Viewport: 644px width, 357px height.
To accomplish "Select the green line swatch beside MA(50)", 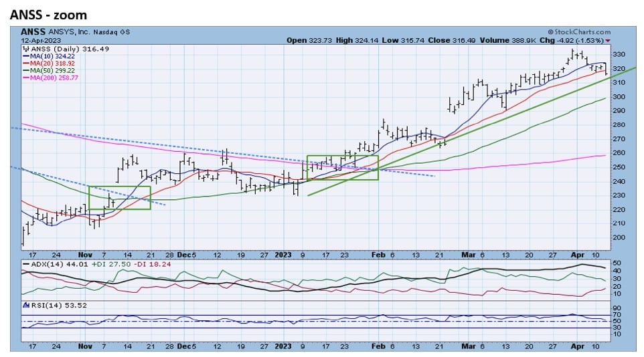I will 26,71.
